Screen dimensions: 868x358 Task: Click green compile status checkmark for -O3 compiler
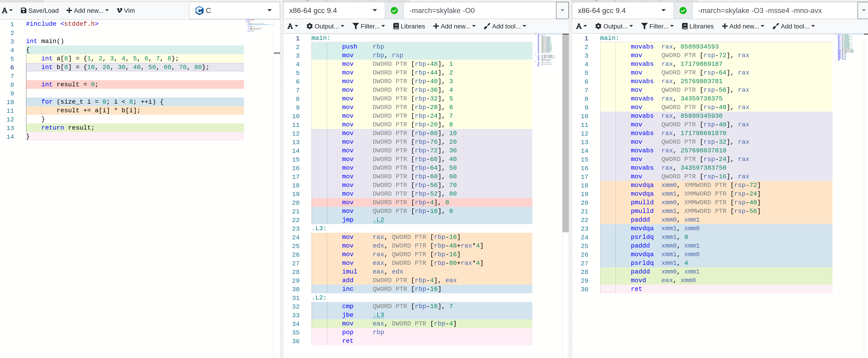tap(683, 11)
